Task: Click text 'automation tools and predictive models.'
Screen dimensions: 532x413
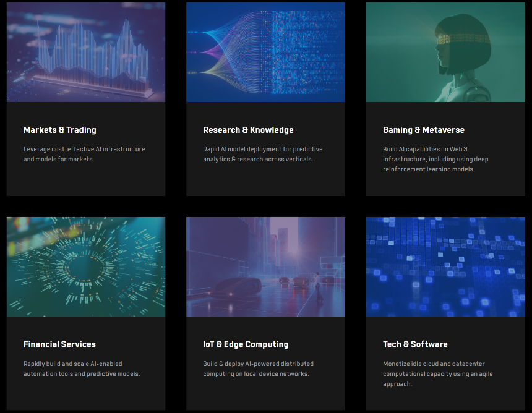Action: click(x=82, y=373)
